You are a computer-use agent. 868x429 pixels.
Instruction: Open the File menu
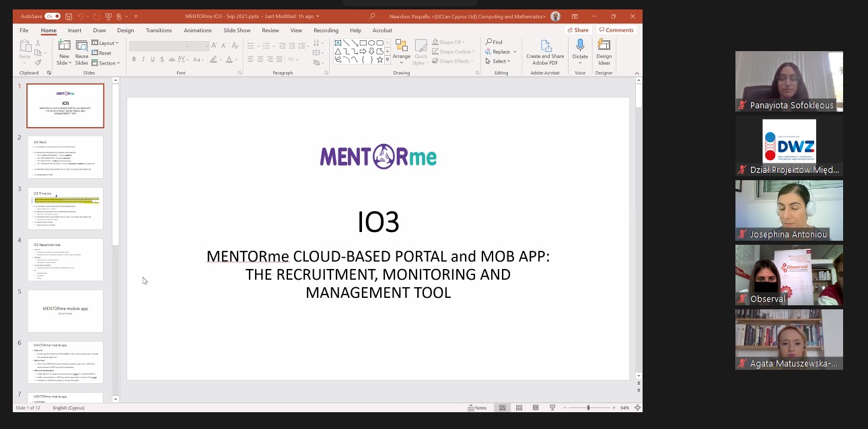pyautogui.click(x=24, y=30)
